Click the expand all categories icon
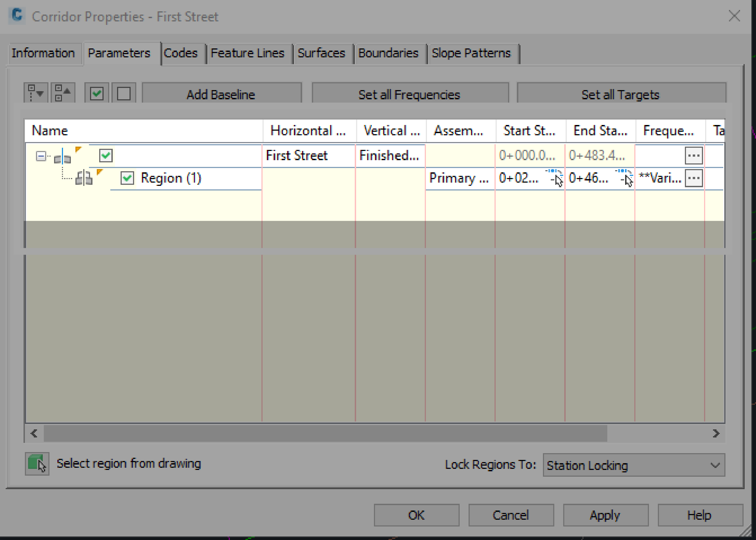The height and width of the screenshot is (540, 756). (36, 93)
